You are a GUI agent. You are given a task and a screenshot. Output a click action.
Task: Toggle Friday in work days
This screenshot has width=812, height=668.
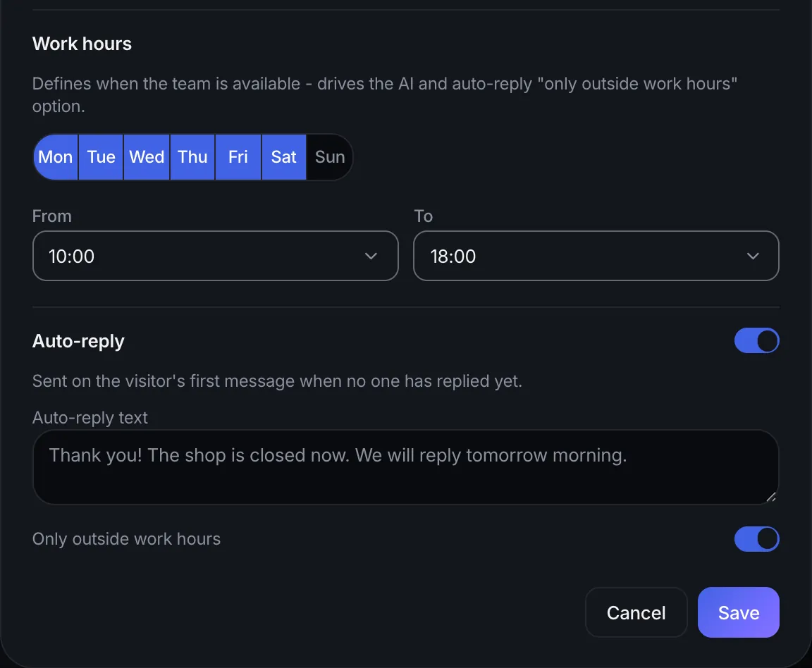click(238, 157)
